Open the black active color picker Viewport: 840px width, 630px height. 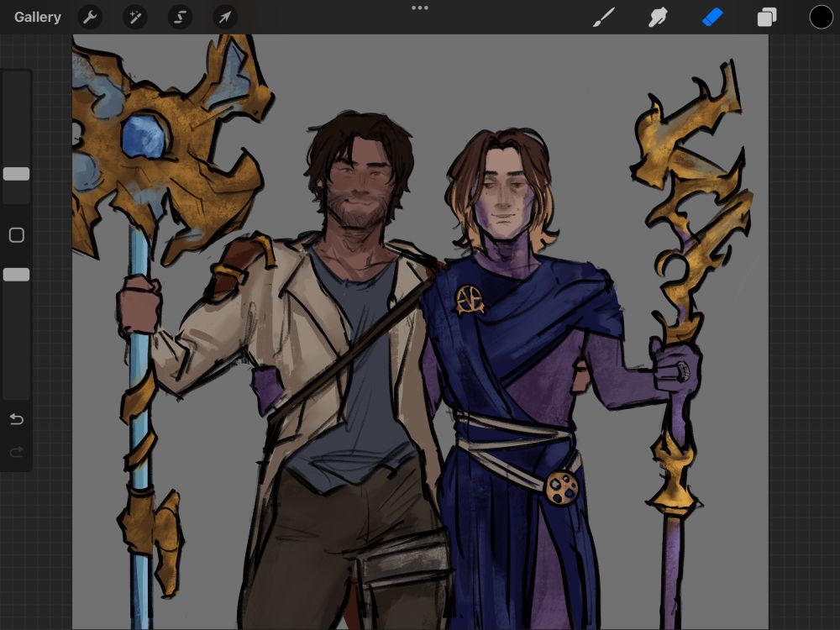tap(821, 17)
